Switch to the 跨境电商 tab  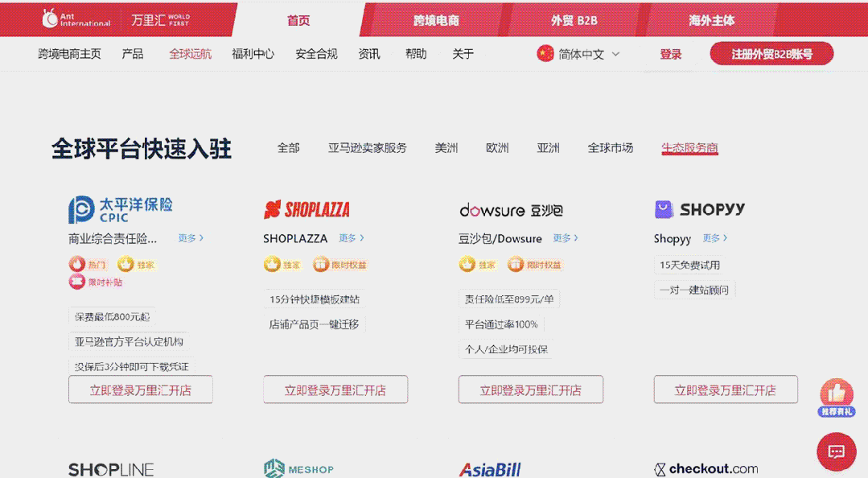click(436, 20)
